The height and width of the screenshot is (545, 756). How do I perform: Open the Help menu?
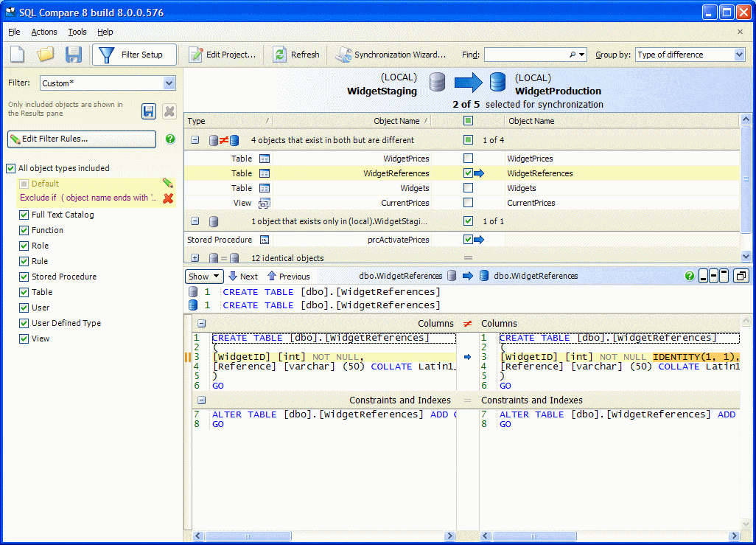click(105, 32)
